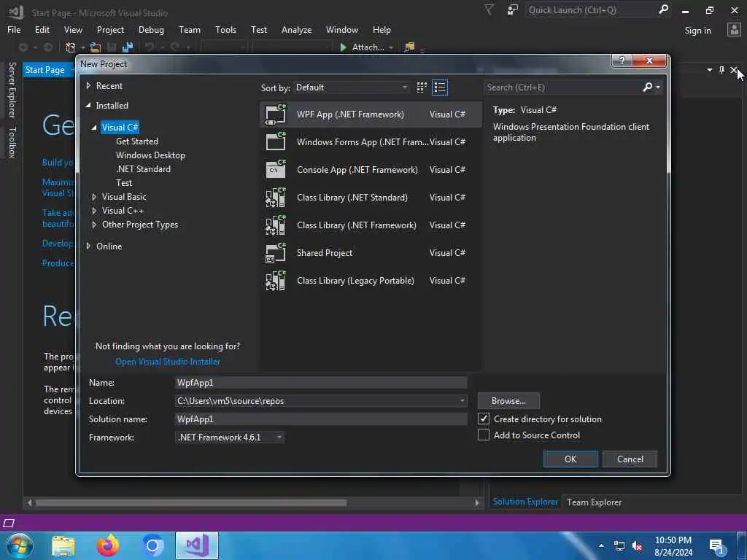Expand the Online node

point(88,246)
